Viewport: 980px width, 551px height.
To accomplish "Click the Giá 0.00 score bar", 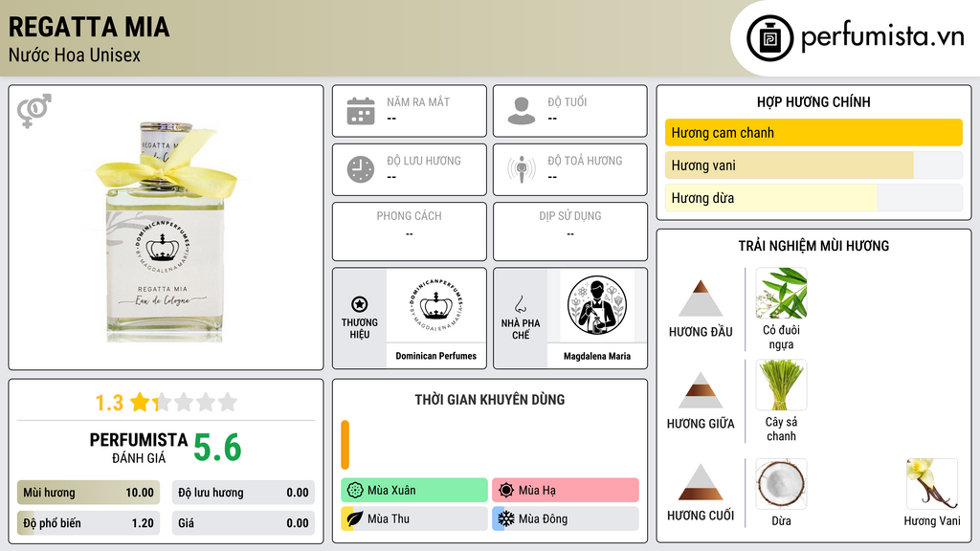I will [243, 523].
